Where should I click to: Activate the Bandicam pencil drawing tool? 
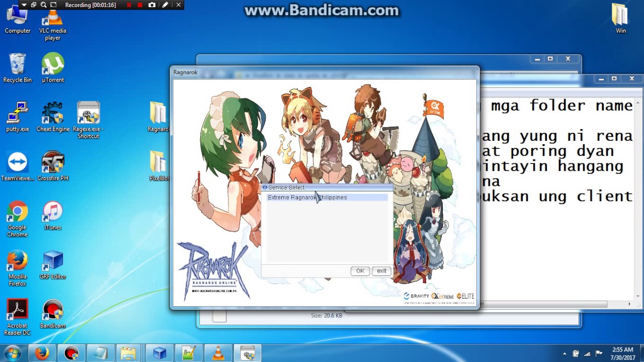coord(165,5)
